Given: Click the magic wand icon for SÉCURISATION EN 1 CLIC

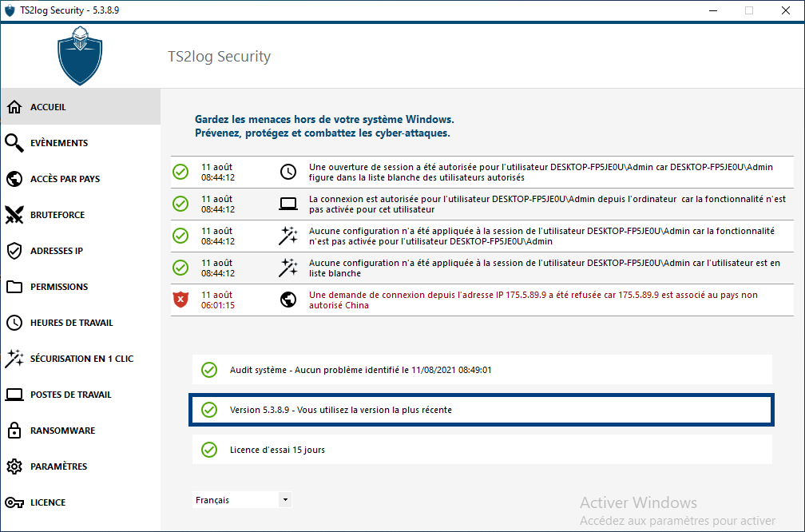Looking at the screenshot, I should point(14,359).
